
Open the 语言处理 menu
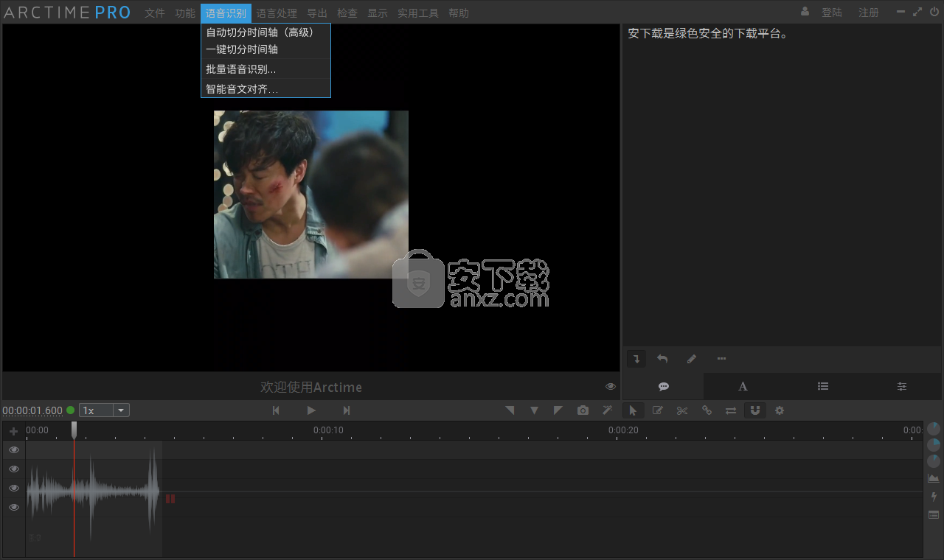277,13
